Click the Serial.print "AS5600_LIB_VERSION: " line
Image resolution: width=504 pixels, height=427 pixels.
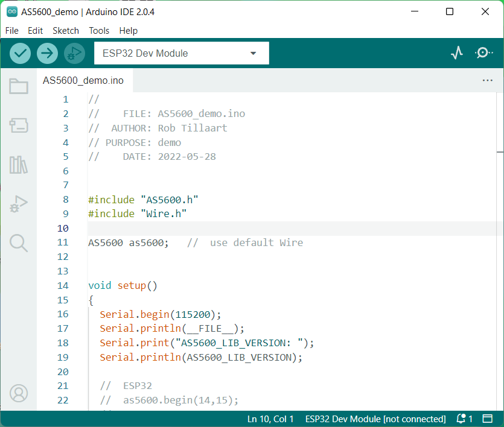(206, 343)
